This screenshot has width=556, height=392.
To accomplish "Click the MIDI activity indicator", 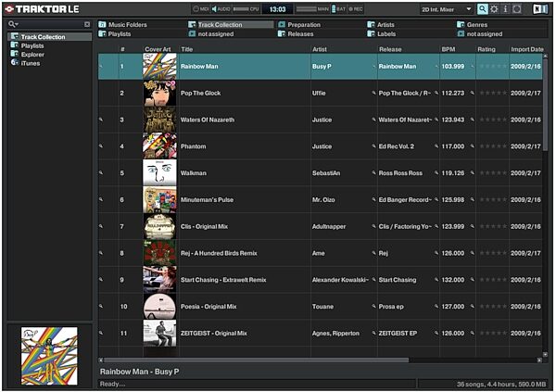I will coord(201,9).
